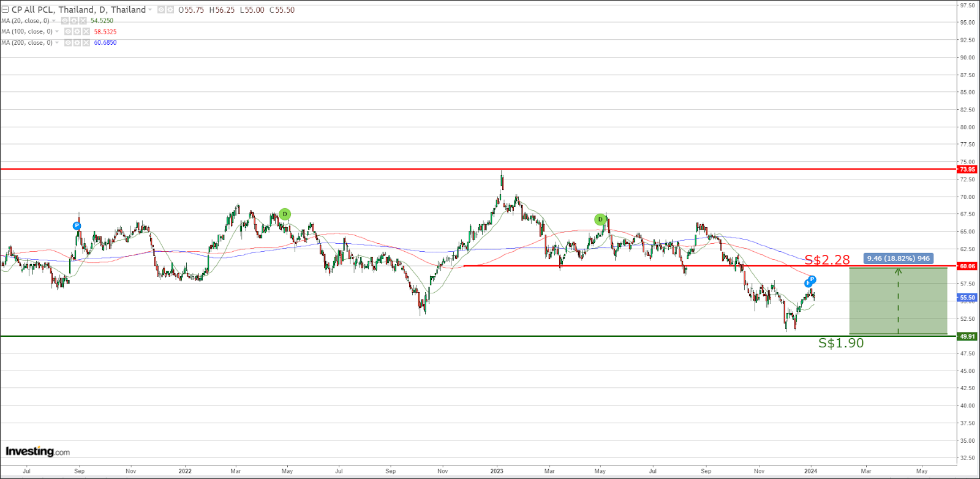Select the green price range rectangle
This screenshot has width=980, height=479.
tap(898, 301)
